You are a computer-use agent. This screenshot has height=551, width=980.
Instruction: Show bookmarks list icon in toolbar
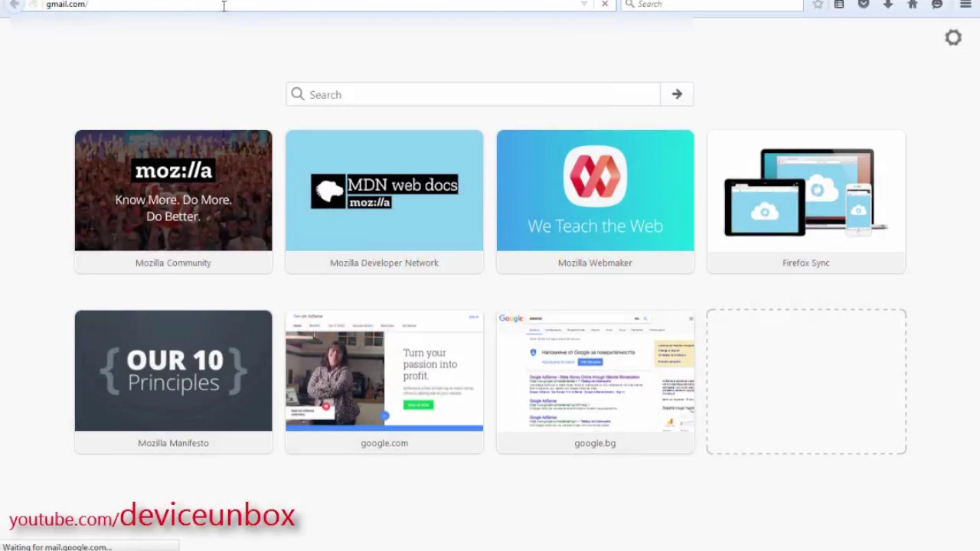coord(839,5)
